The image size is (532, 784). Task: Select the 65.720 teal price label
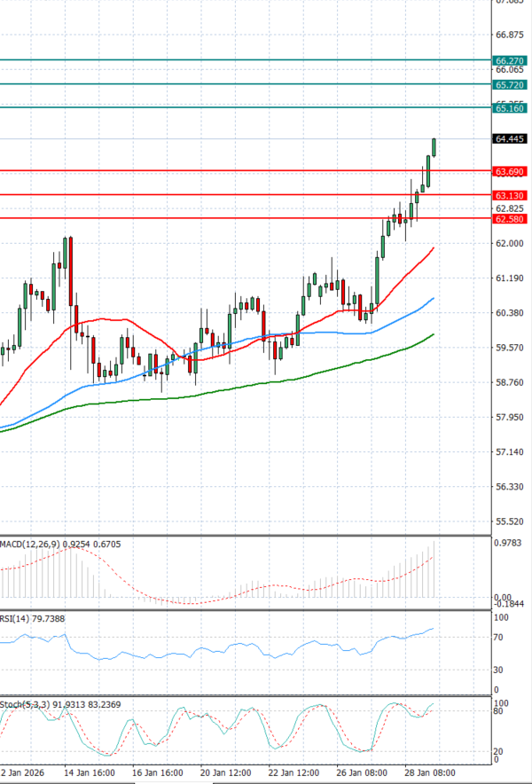pyautogui.click(x=511, y=84)
